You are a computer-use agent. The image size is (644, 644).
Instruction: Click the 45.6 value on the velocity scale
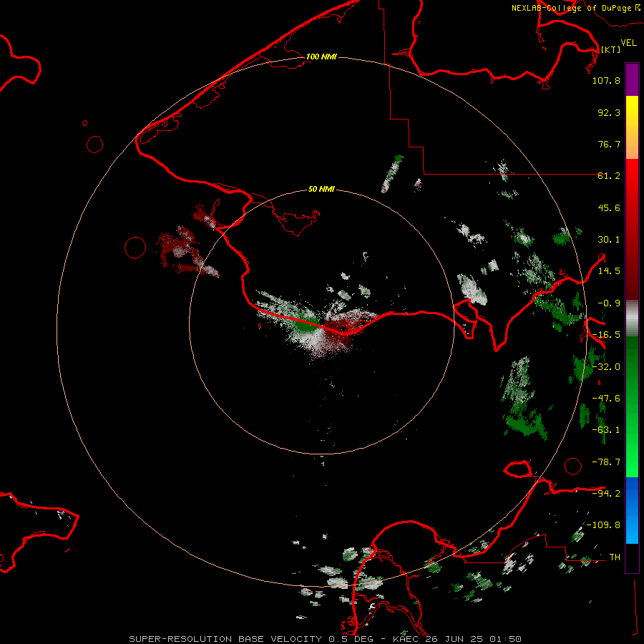[x=609, y=208]
